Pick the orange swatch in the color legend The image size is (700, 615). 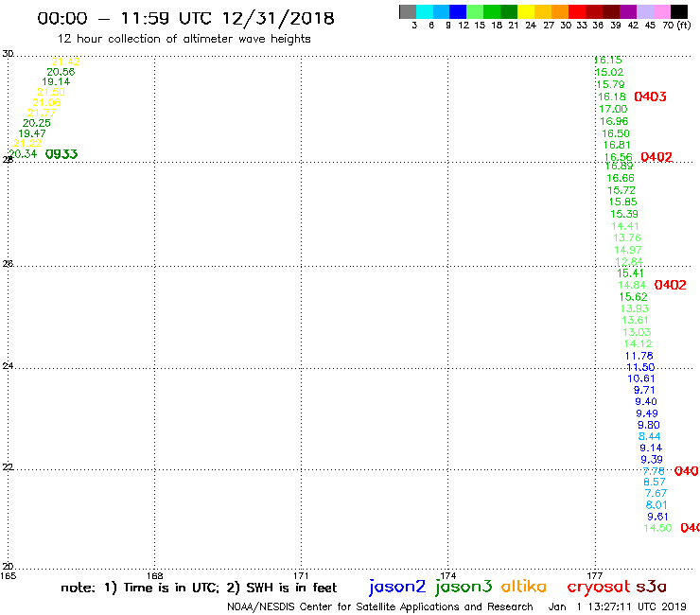tap(560, 11)
